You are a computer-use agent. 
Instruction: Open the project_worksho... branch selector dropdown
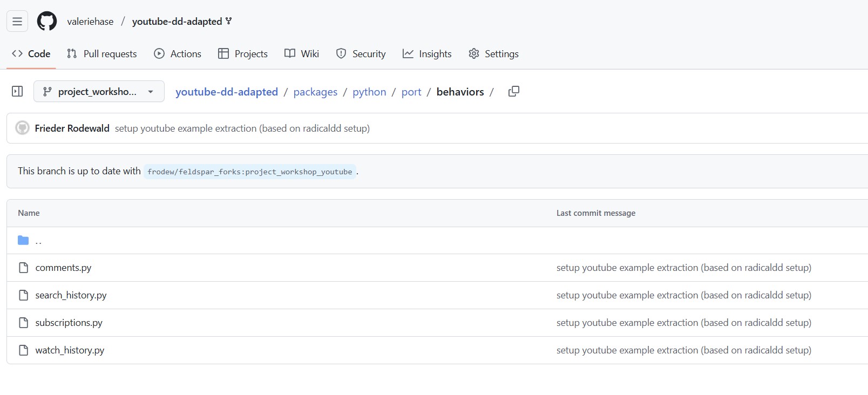(99, 92)
